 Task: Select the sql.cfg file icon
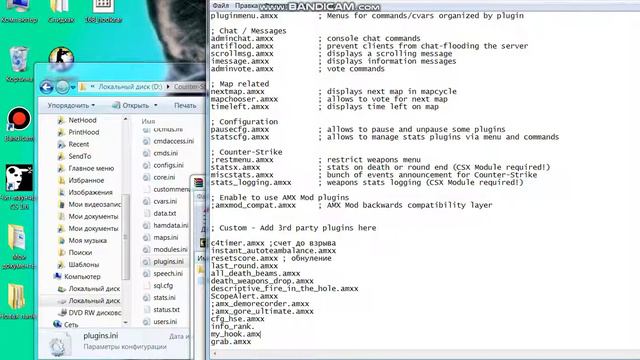click(147, 285)
